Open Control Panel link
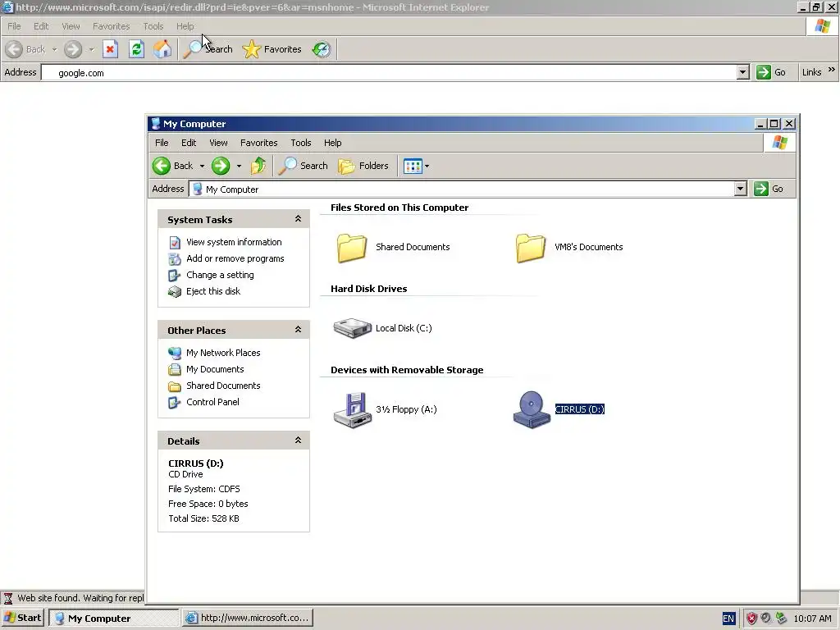 tap(212, 402)
